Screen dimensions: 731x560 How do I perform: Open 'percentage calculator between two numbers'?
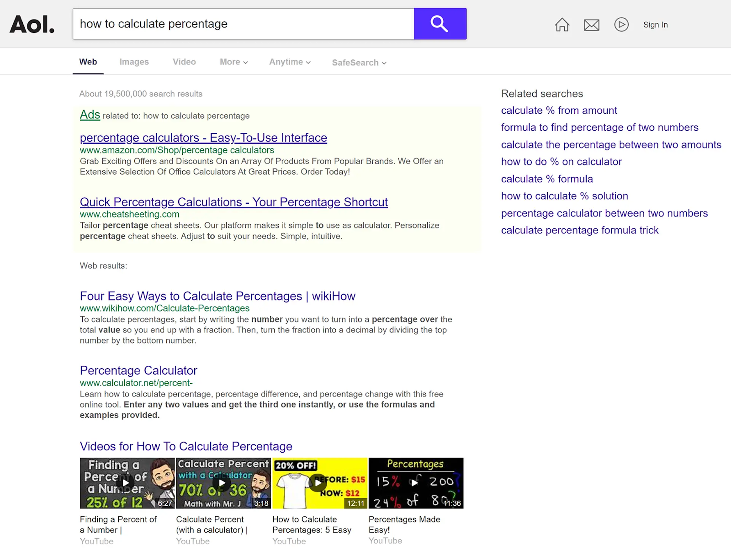tap(604, 213)
